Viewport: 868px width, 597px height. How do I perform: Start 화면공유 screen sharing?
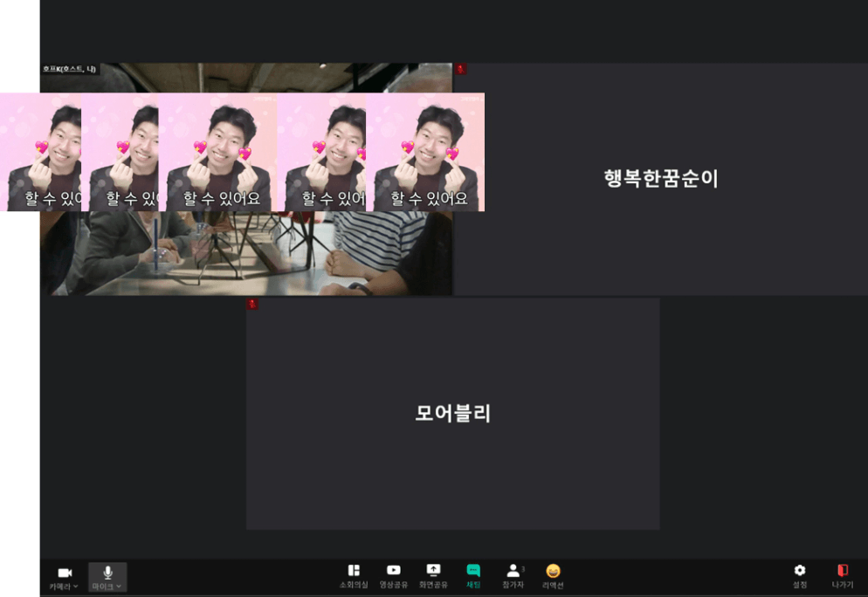(433, 575)
